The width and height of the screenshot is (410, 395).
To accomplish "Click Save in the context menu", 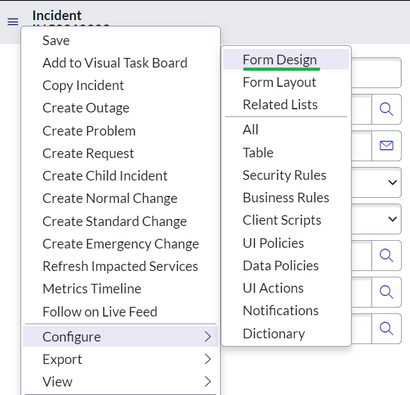I will coord(56,40).
